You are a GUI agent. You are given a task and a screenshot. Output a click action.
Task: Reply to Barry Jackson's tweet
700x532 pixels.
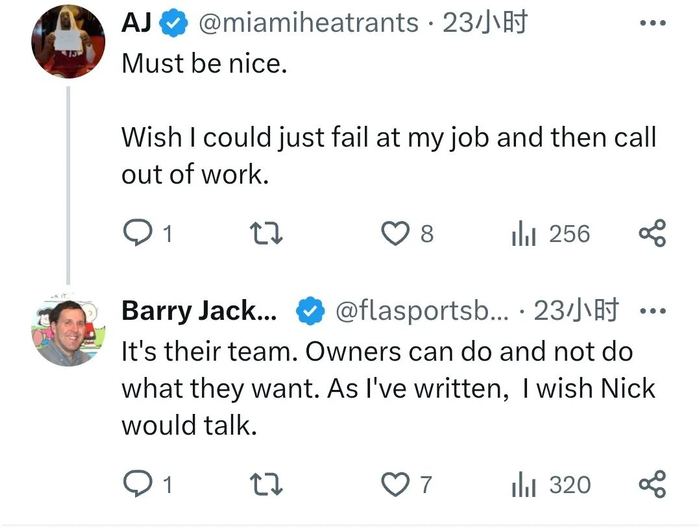coord(136,485)
